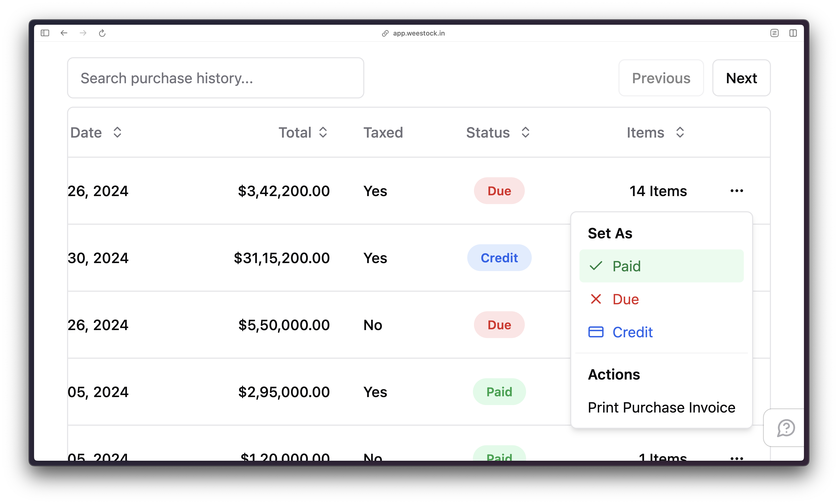Select Print Purchase Invoice action
Screen dimensions: 838x504
(661, 407)
